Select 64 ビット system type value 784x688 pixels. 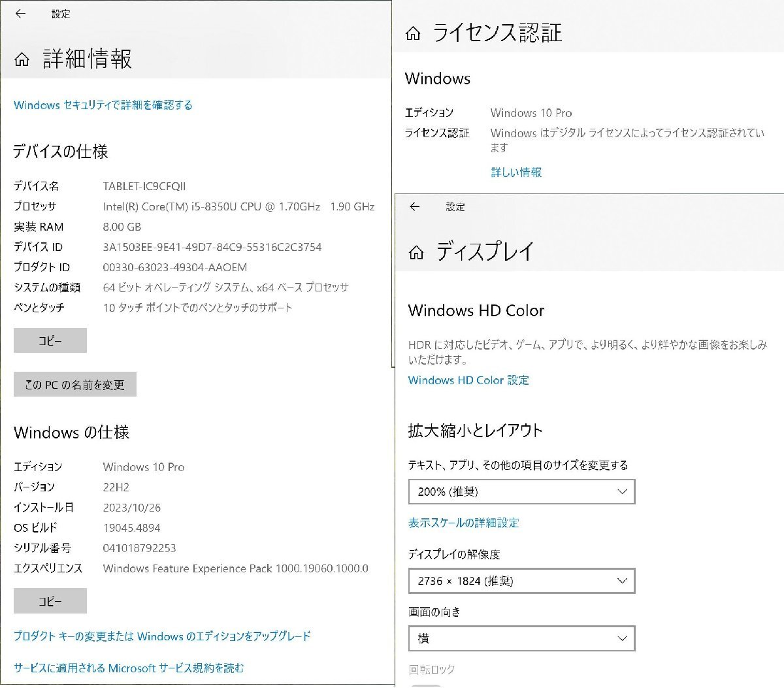[x=226, y=287]
